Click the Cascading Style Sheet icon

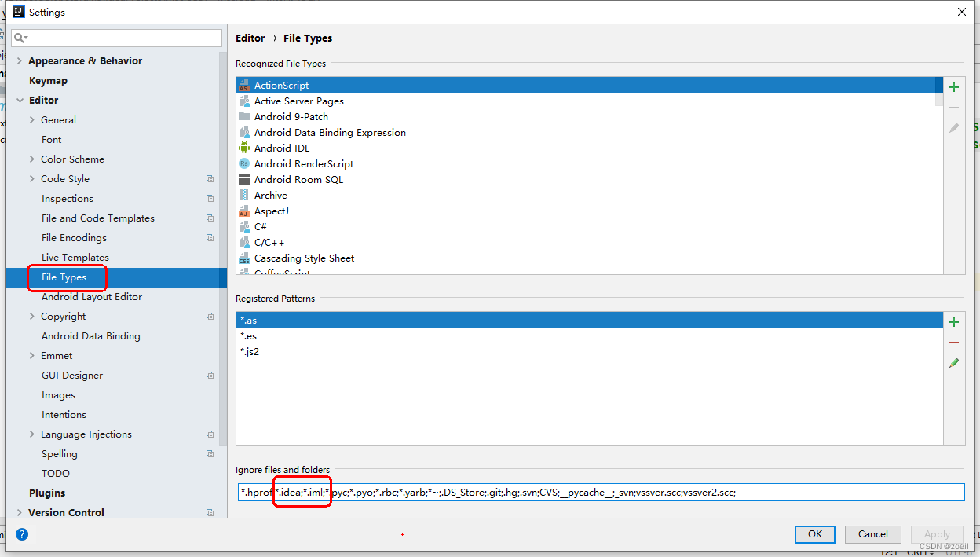pyautogui.click(x=244, y=258)
